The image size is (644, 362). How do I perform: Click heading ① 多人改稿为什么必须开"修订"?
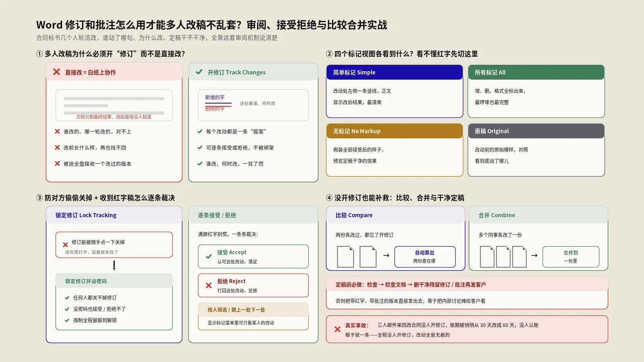tap(111, 54)
